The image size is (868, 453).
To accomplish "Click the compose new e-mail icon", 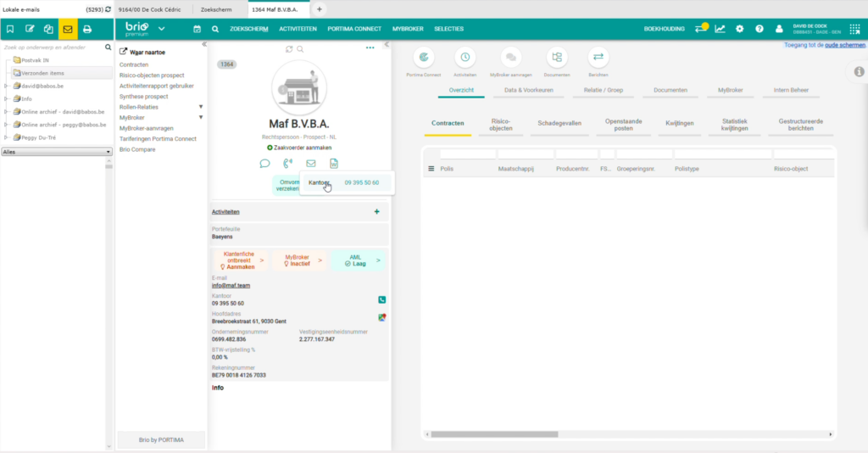I will pyautogui.click(x=30, y=29).
